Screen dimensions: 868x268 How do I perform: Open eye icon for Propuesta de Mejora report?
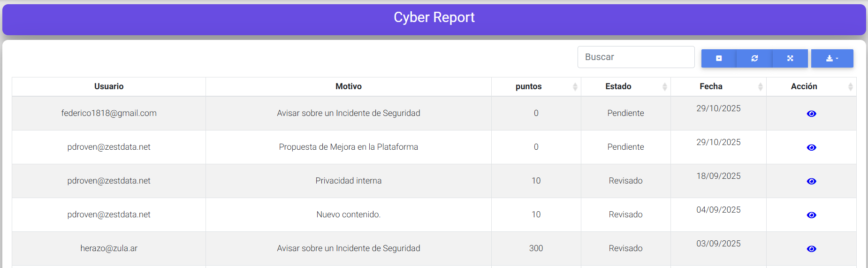point(811,147)
